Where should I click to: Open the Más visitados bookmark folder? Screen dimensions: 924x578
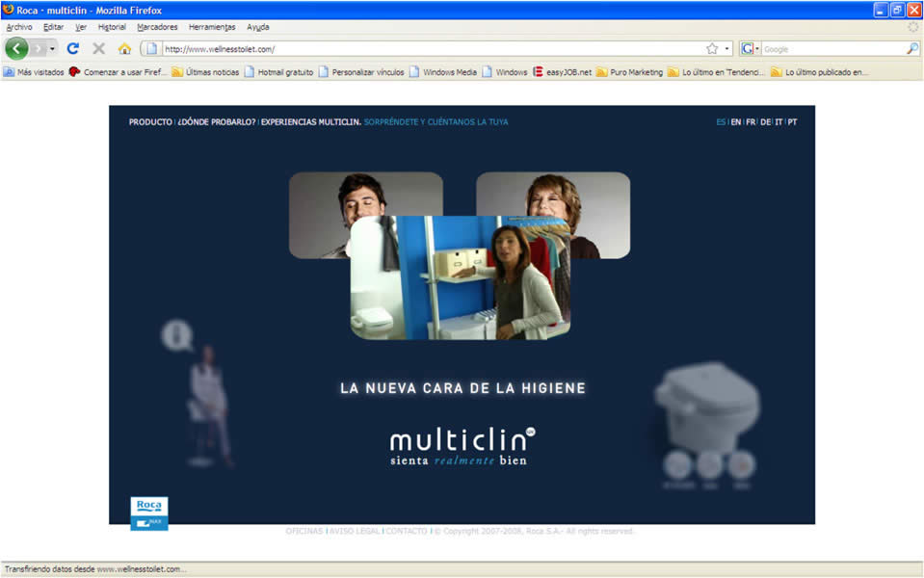(x=34, y=72)
